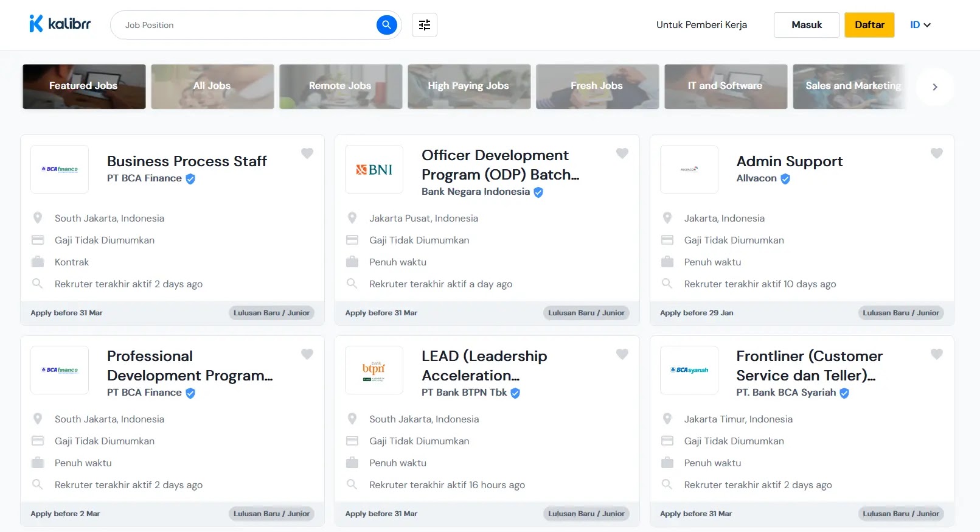Open LEAD Leadership Acceleration job title
980x532 pixels.
pyautogui.click(x=484, y=366)
